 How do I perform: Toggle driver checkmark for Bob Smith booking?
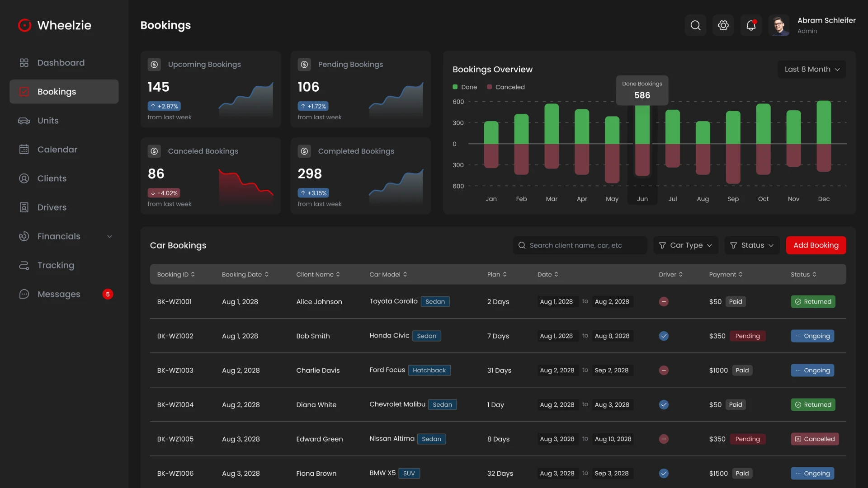click(664, 336)
